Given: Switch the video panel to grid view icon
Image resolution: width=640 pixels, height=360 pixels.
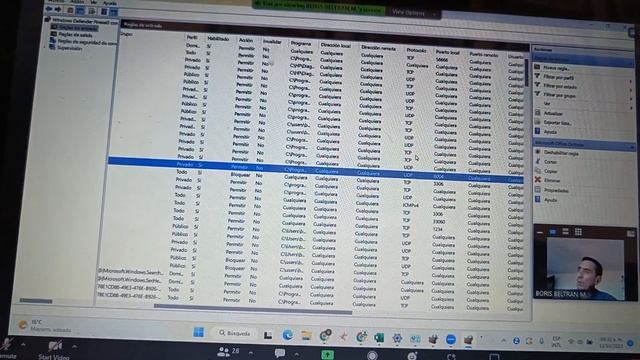Looking at the screenshot, I should pos(578,232).
